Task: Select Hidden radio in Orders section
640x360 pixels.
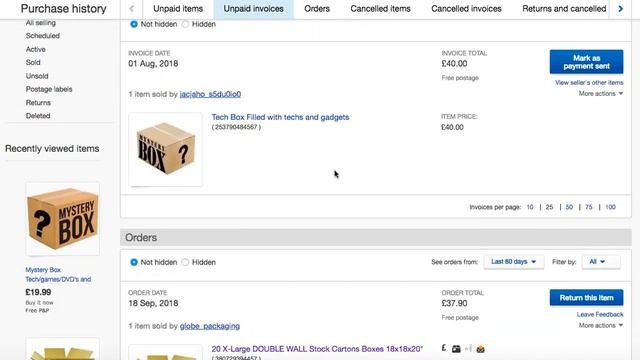Action: tap(185, 262)
